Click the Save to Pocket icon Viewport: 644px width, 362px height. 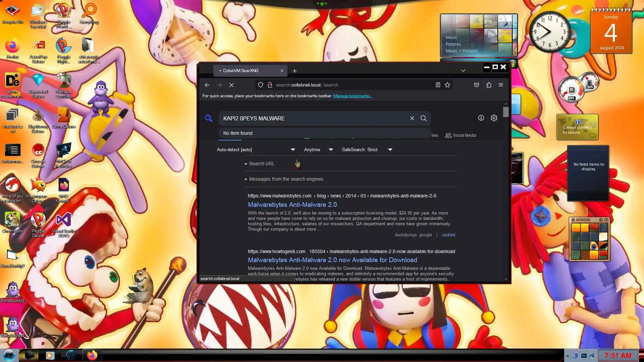click(x=477, y=85)
